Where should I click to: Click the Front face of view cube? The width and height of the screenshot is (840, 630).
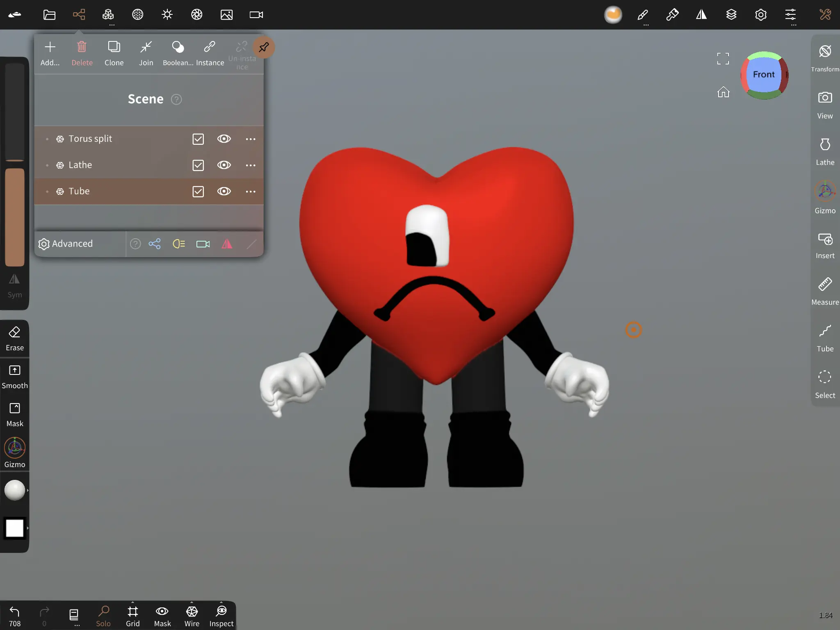(763, 75)
